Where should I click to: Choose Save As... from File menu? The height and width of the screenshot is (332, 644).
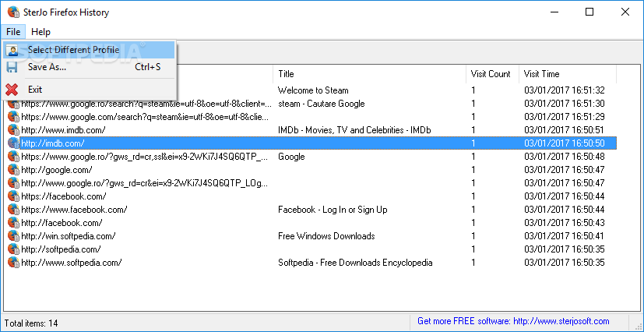tap(90, 67)
